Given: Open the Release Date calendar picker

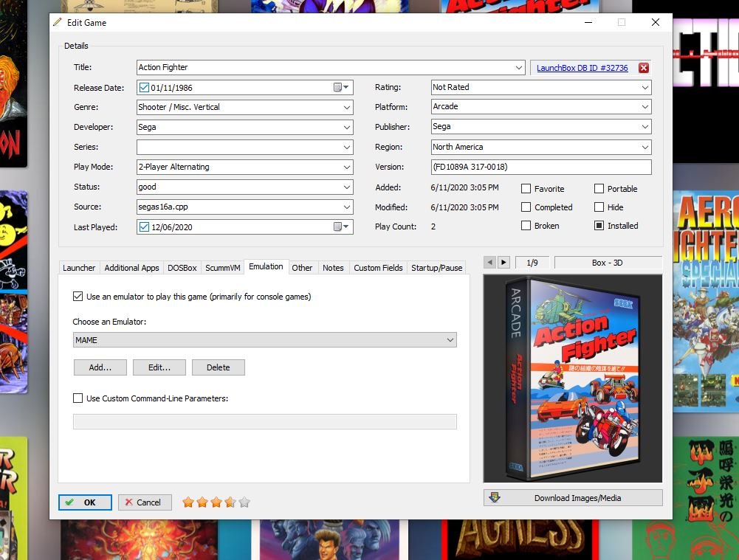Looking at the screenshot, I should tap(341, 88).
